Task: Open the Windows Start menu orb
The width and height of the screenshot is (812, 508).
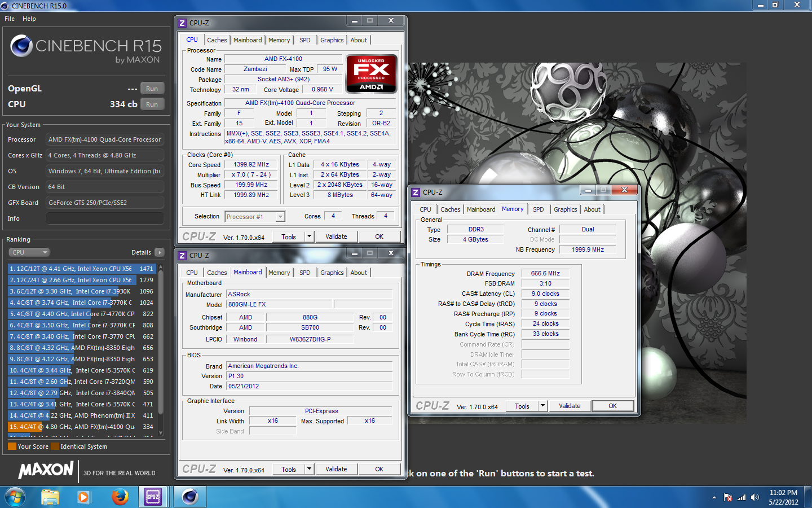Action: (x=15, y=497)
